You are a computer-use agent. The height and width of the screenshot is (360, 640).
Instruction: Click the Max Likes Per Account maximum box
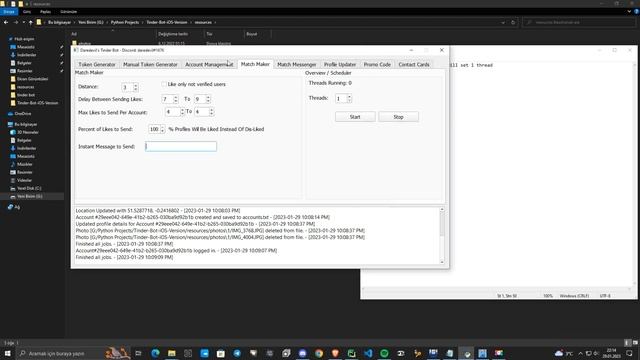point(201,111)
